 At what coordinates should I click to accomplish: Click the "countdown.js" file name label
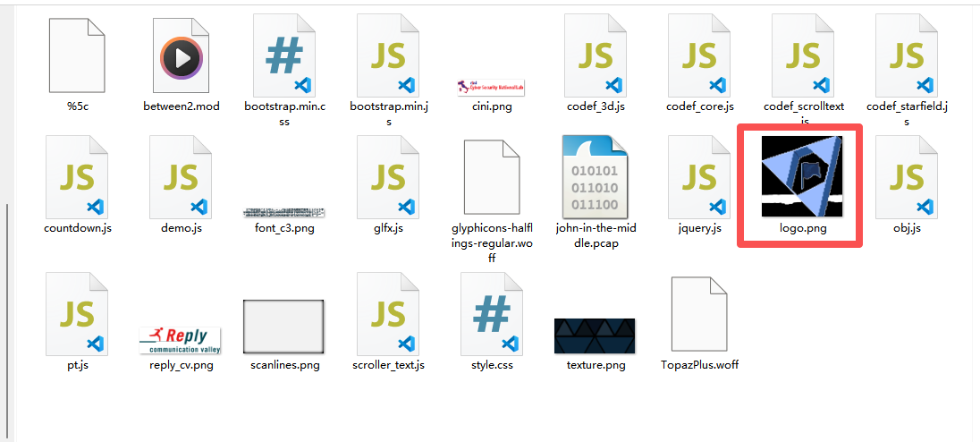point(77,228)
